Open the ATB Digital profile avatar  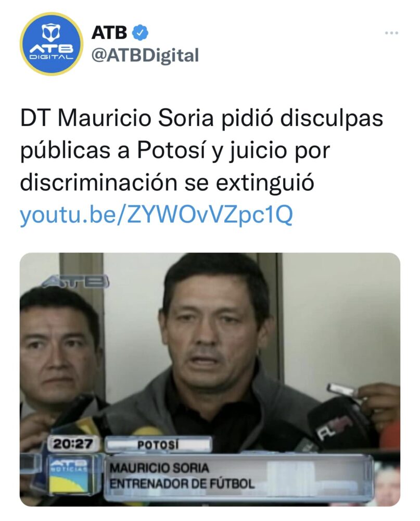pyautogui.click(x=51, y=44)
